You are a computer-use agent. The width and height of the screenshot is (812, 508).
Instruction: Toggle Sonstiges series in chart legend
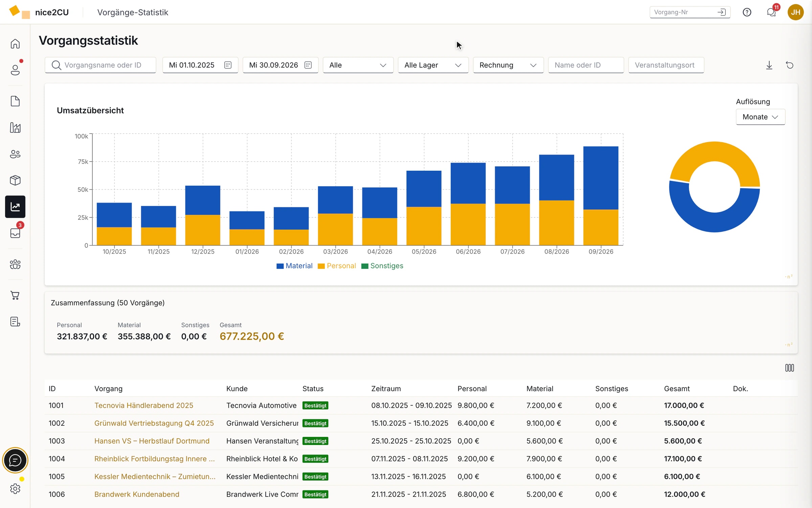pos(382,266)
